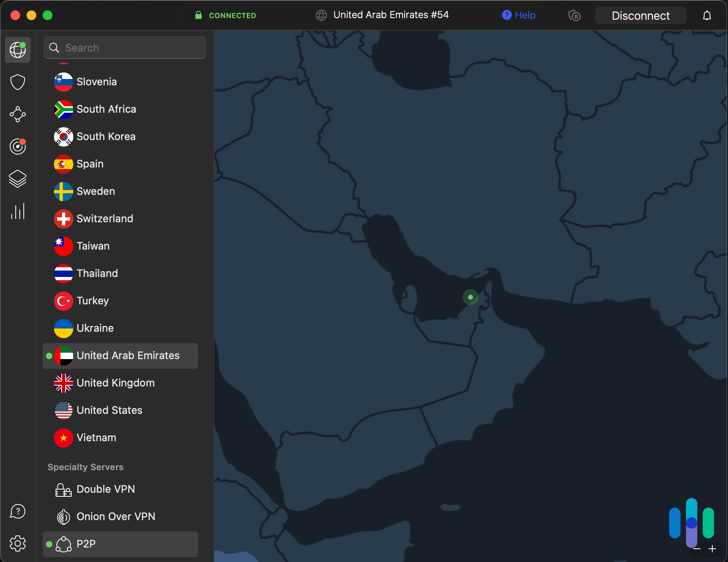Screen dimensions: 728x562
Task: Open sidebar Help question mark
Action: [17, 511]
